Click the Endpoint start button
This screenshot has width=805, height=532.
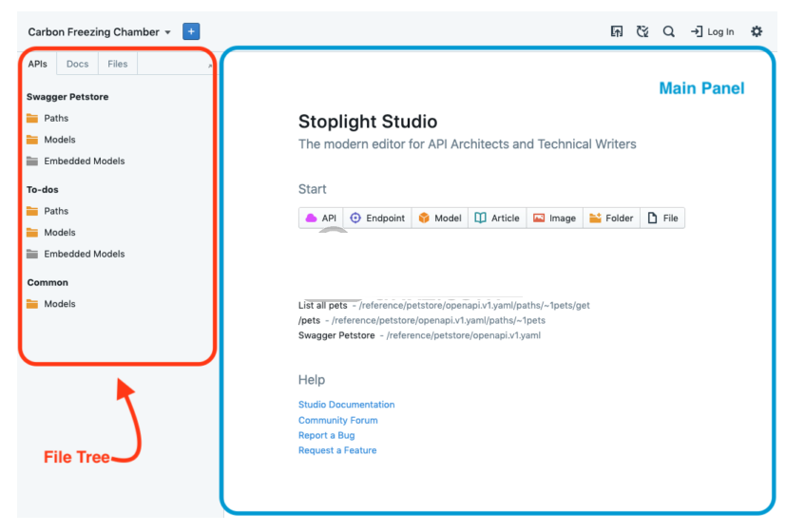point(377,218)
